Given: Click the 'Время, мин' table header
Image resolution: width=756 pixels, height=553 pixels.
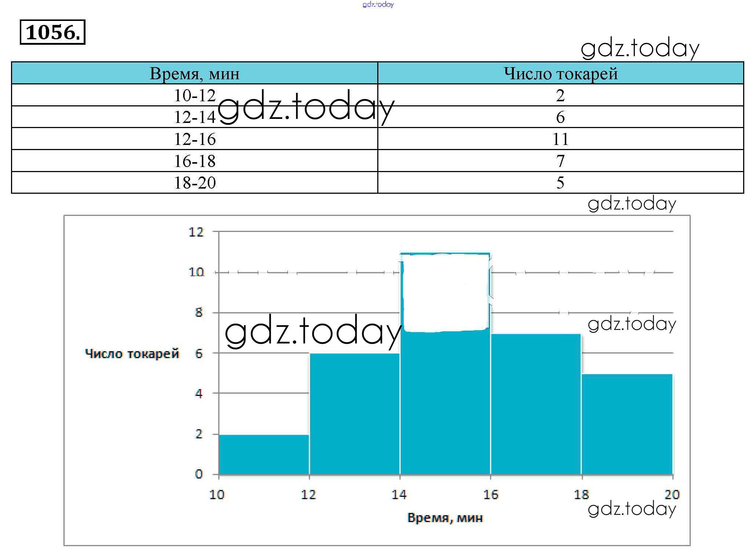Looking at the screenshot, I should coord(195,73).
